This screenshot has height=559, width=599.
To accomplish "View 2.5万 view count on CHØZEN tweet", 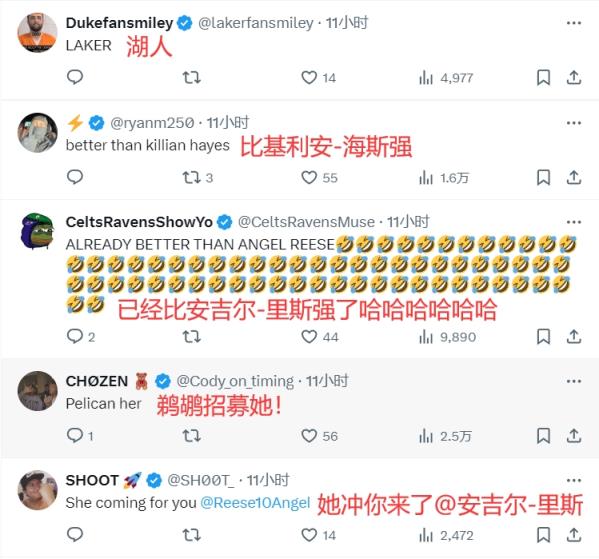I will [445, 436].
